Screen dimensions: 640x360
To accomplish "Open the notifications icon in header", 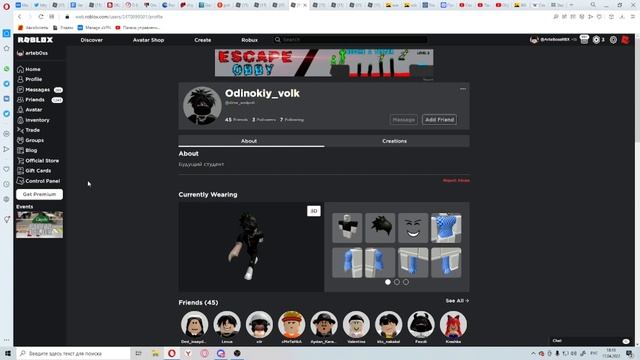I will pos(584,40).
